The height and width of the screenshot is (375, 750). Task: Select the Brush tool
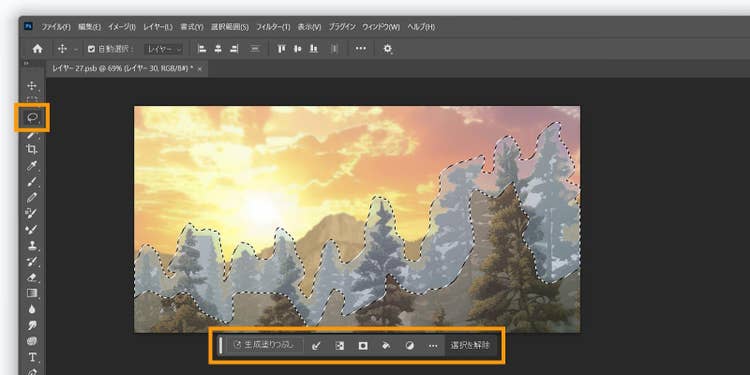[32, 182]
